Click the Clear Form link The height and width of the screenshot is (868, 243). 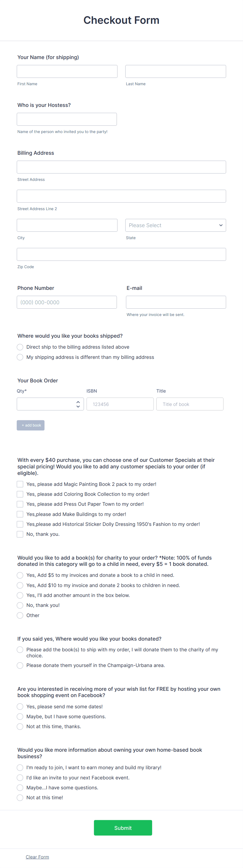[x=37, y=856]
